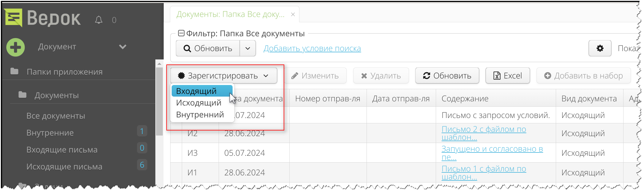Select Входящий menu option

click(202, 91)
